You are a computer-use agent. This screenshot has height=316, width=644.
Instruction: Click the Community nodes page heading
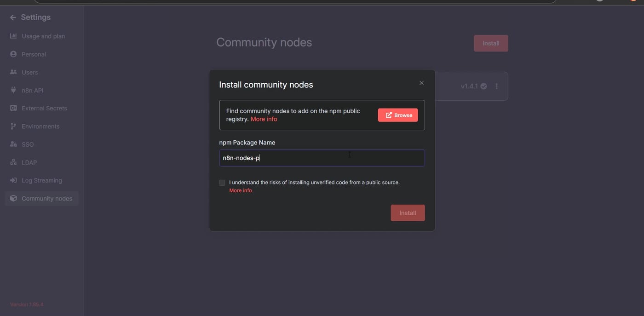264,42
